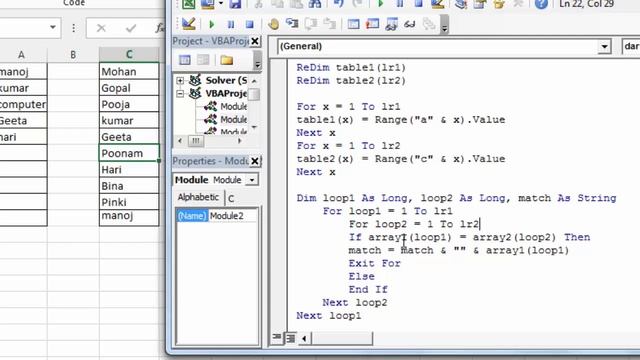Open Debug toolbar options arrow
640x360 pixels.
click(444, 25)
